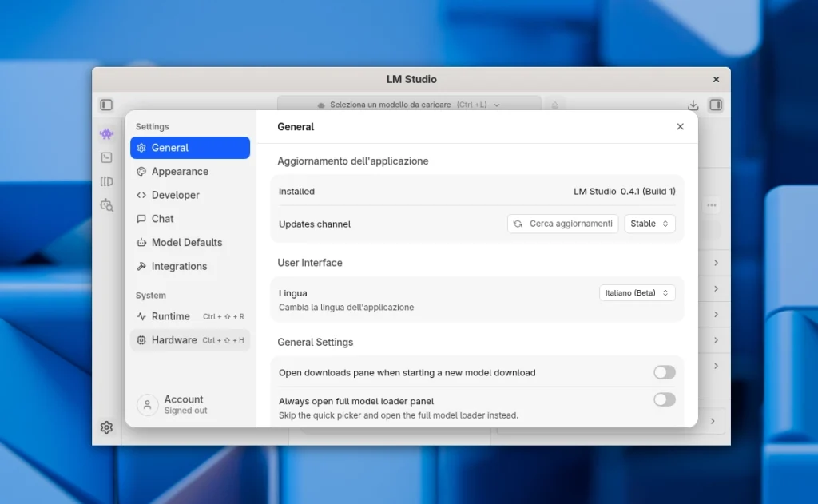The width and height of the screenshot is (818, 504).
Task: Click the eject model icon
Action: point(554,105)
